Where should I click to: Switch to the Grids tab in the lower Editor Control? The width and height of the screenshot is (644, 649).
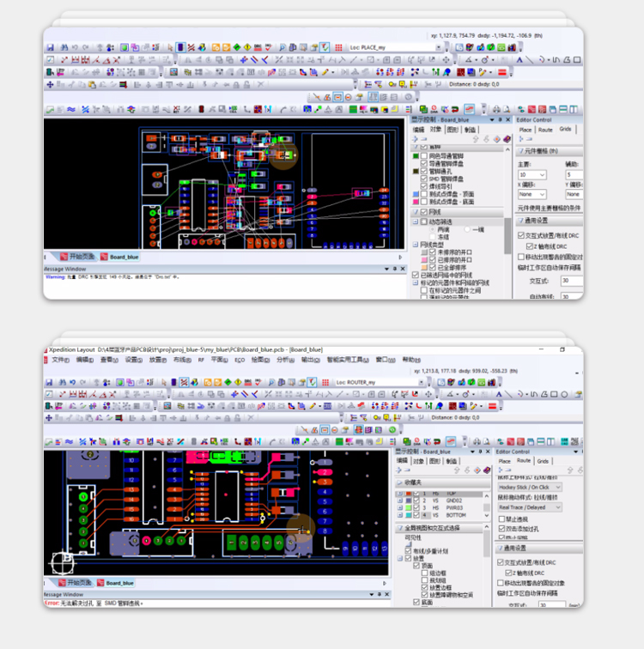pos(543,461)
